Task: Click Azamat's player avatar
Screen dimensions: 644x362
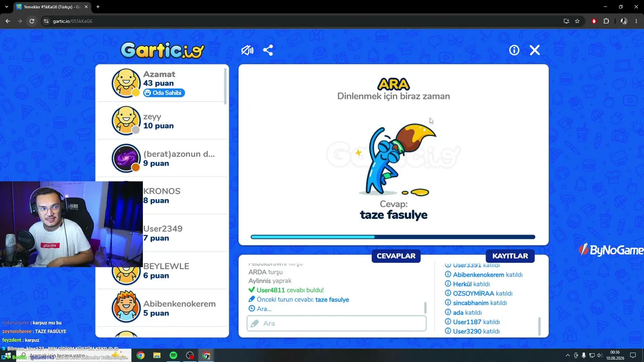Action: click(x=126, y=83)
